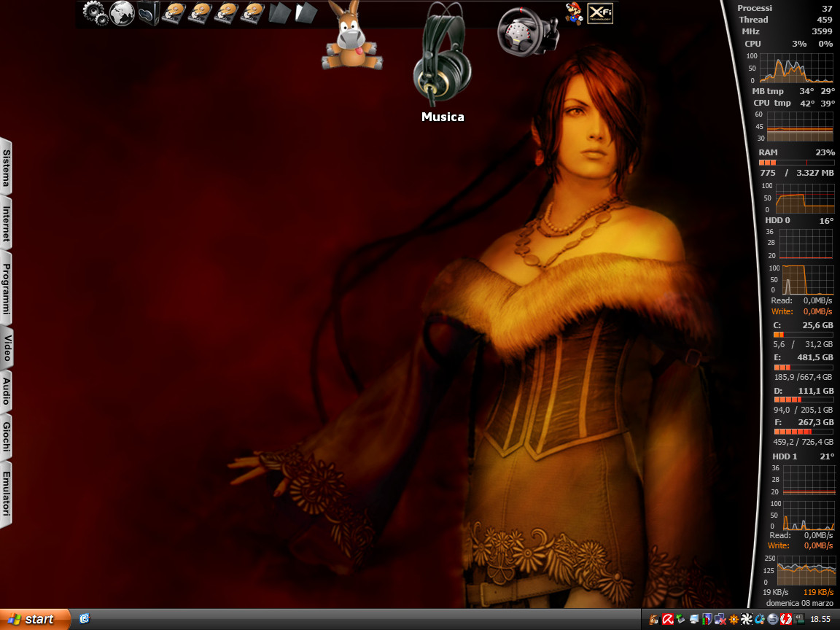The image size is (840, 630).
Task: Open the folder with white papers icon
Action: point(306,13)
